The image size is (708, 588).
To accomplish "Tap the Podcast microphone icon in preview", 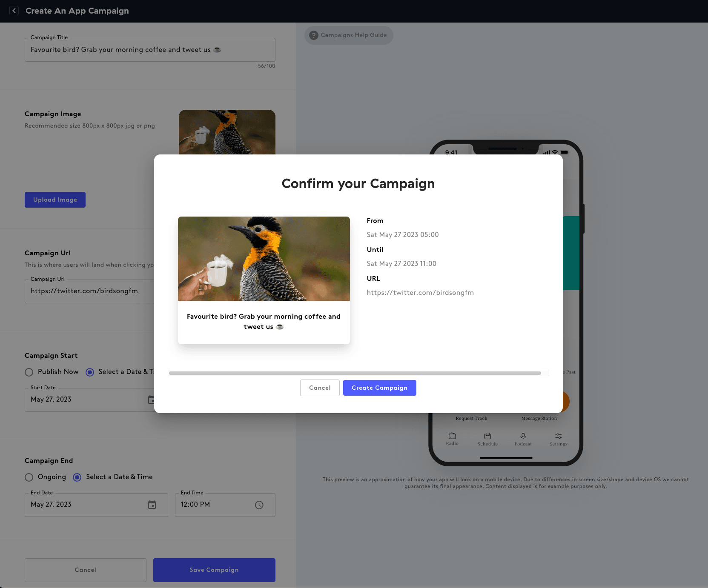I will point(523,436).
